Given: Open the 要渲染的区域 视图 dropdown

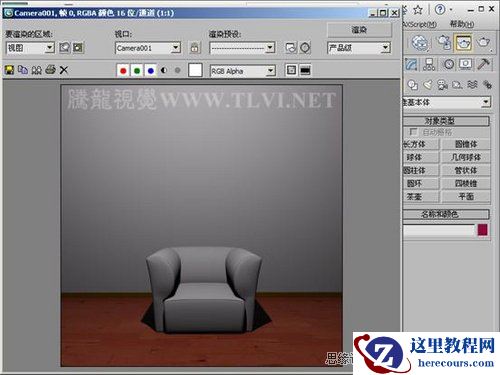Looking at the screenshot, I should click(30, 48).
